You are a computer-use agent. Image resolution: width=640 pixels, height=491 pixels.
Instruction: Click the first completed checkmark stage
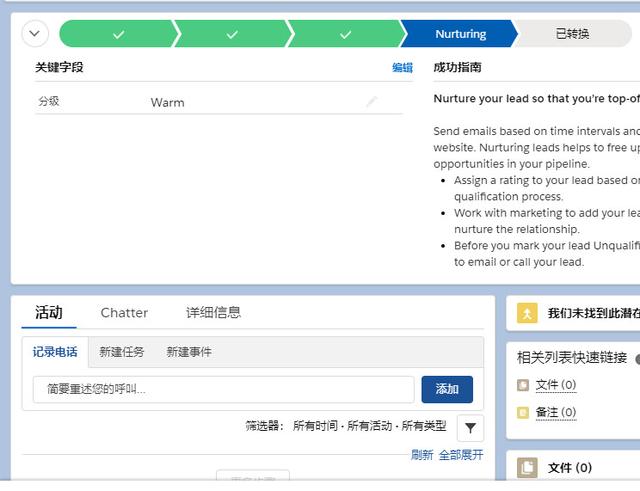118,34
